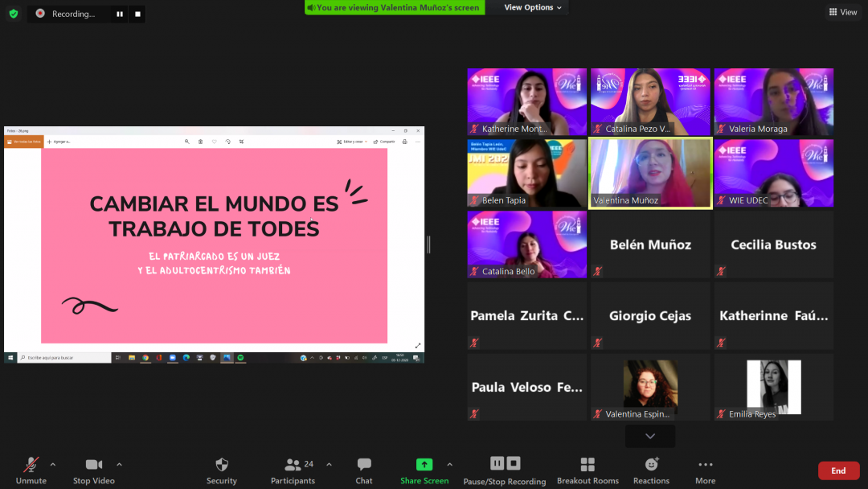The width and height of the screenshot is (868, 489).
Task: Open the View Options dropdown
Action: pos(534,7)
